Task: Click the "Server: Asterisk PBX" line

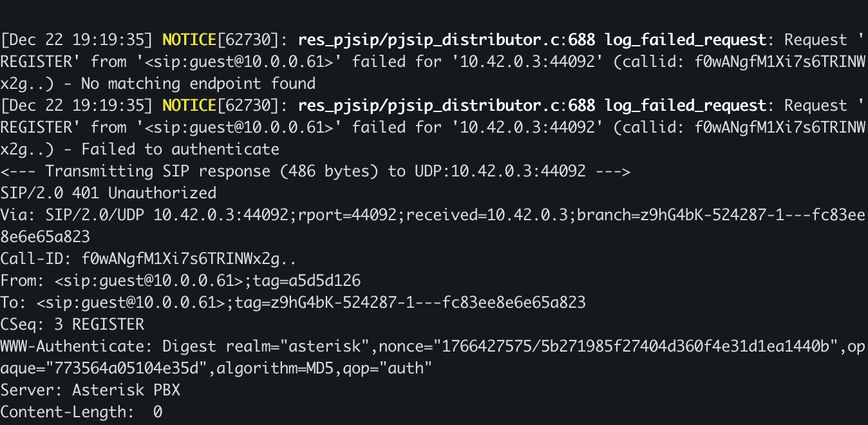Action: (90, 390)
